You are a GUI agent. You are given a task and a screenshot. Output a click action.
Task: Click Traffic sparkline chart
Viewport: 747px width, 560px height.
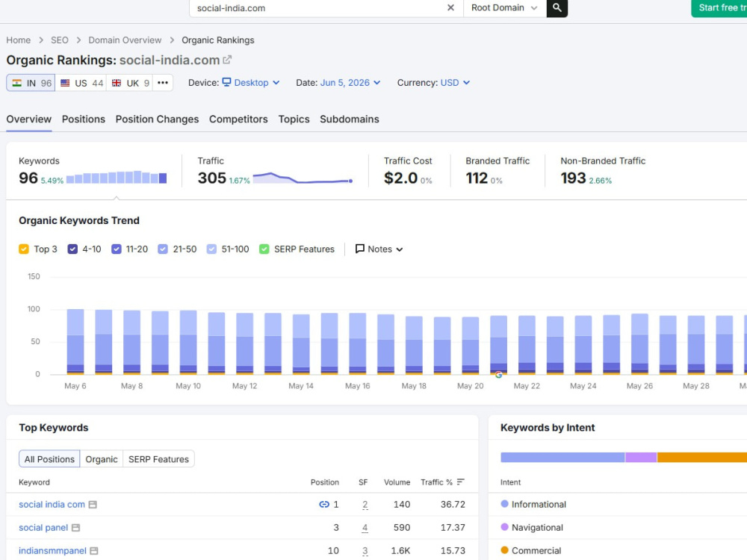[x=303, y=178]
